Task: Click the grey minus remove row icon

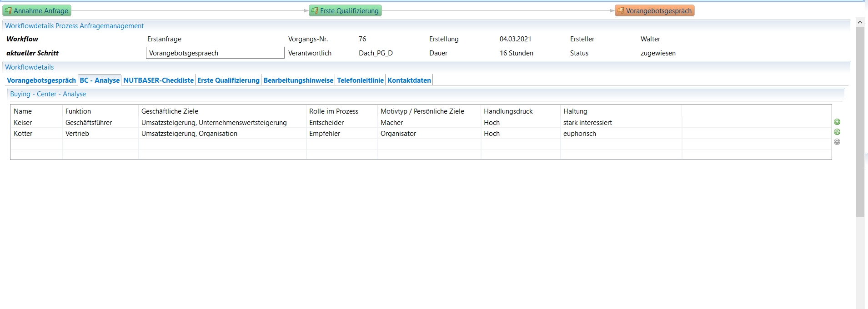Action: pyautogui.click(x=837, y=142)
